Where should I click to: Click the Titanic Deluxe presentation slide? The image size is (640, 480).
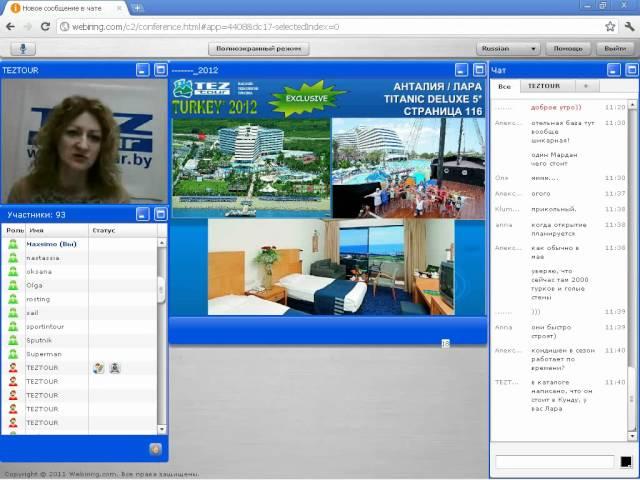click(328, 198)
